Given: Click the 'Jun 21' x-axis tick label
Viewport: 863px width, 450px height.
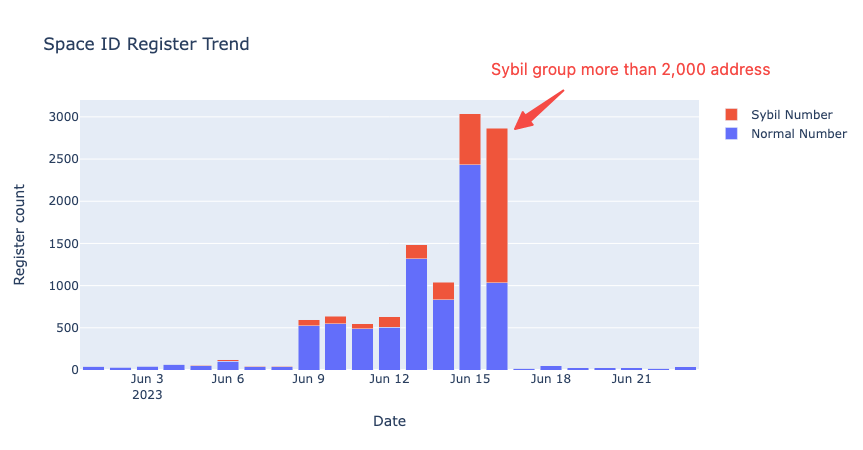Looking at the screenshot, I should pyautogui.click(x=632, y=379).
